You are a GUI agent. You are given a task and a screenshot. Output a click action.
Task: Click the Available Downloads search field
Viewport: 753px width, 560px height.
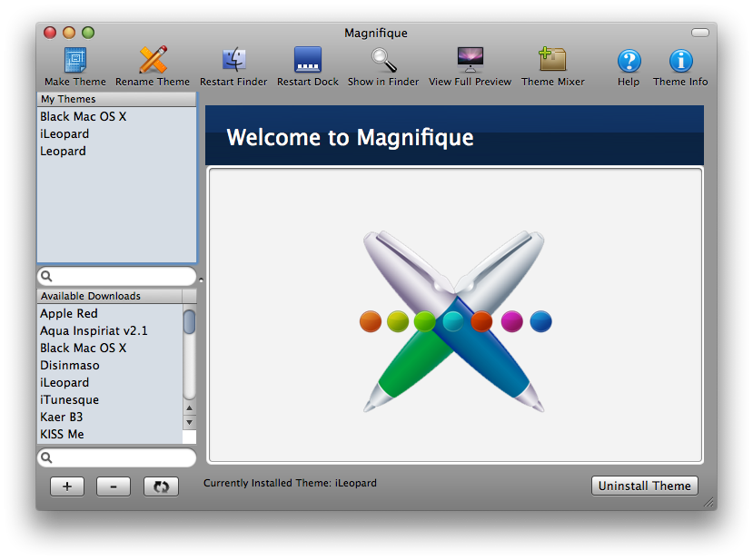[116, 457]
